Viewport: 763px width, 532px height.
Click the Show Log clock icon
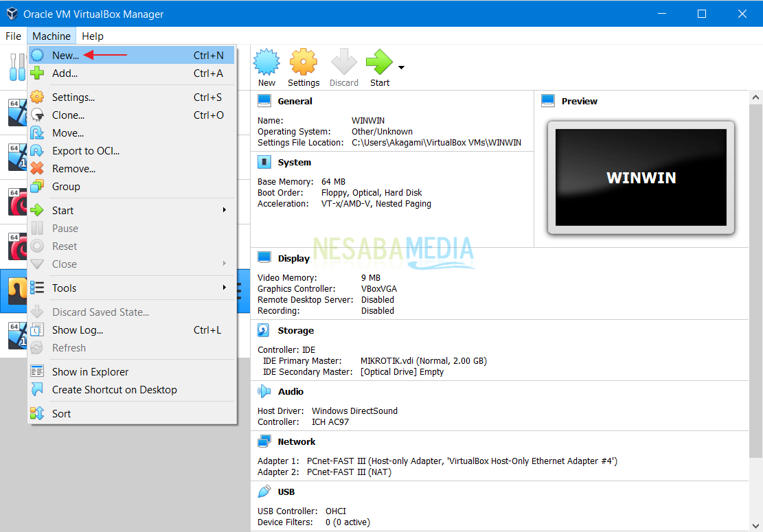click(x=38, y=330)
